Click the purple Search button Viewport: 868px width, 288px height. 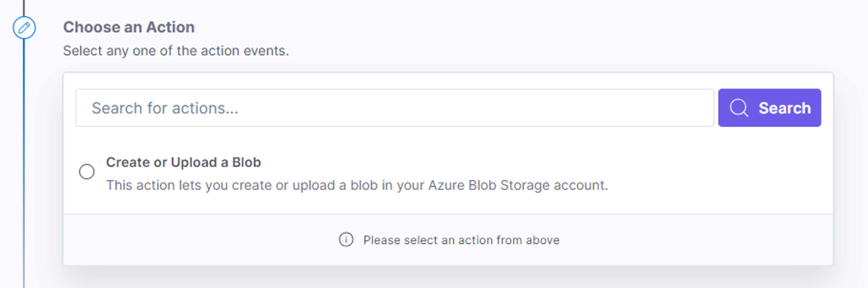point(770,108)
